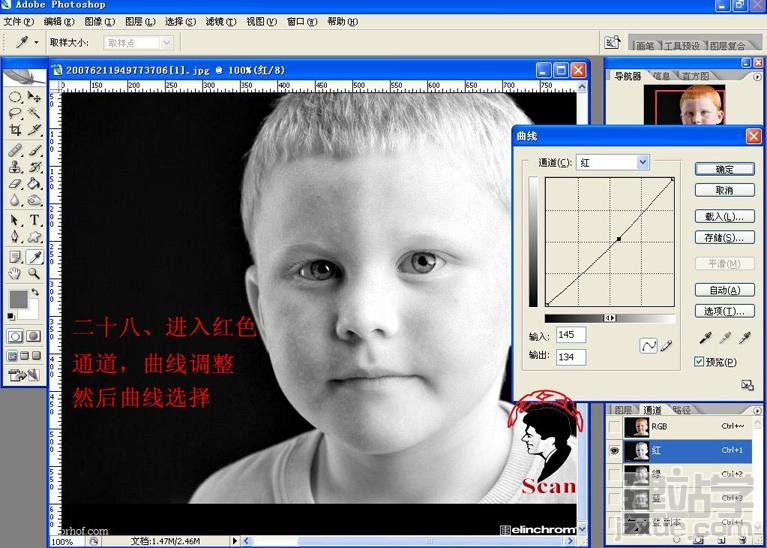Open the 滤镜(T) menu

click(x=221, y=22)
